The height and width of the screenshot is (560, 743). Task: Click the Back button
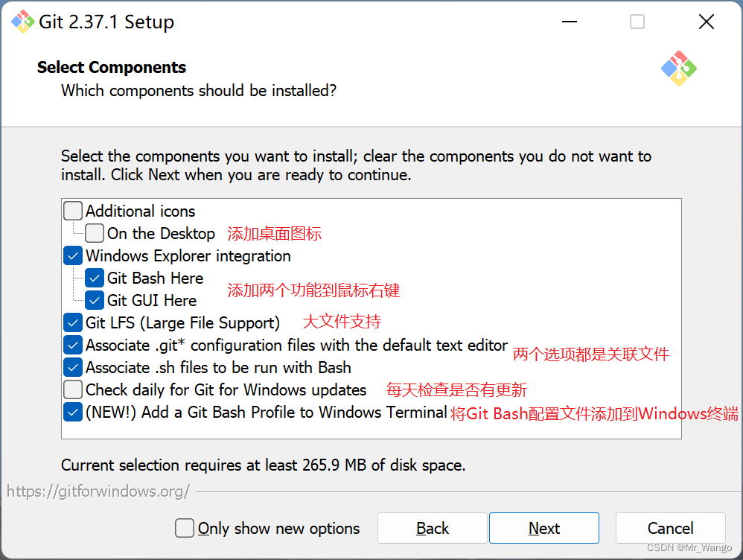point(432,528)
